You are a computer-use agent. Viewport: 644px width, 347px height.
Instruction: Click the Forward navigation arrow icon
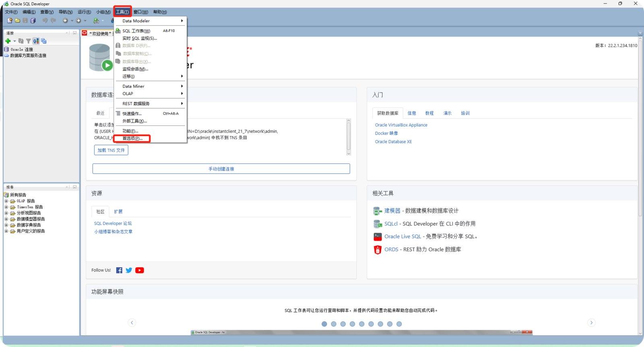coord(78,21)
